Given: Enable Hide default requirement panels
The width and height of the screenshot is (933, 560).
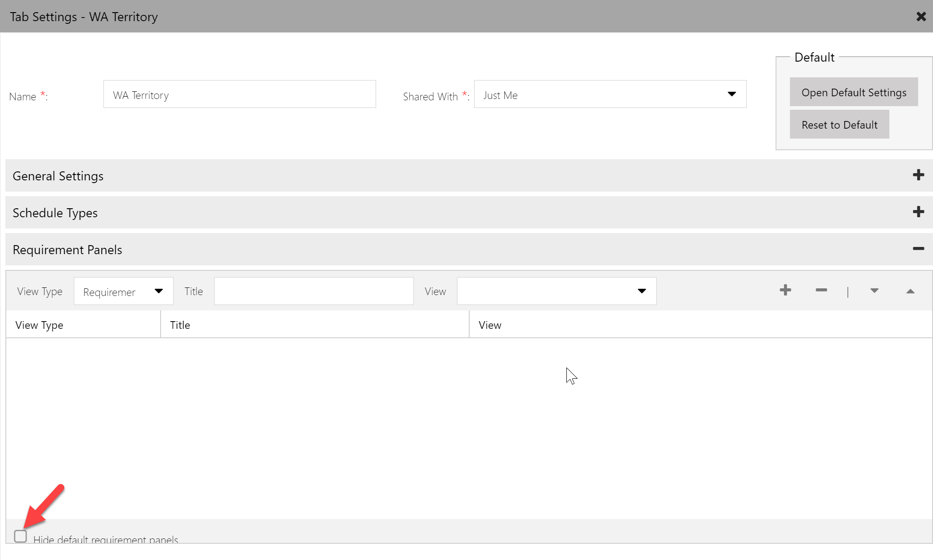Looking at the screenshot, I should (21, 536).
